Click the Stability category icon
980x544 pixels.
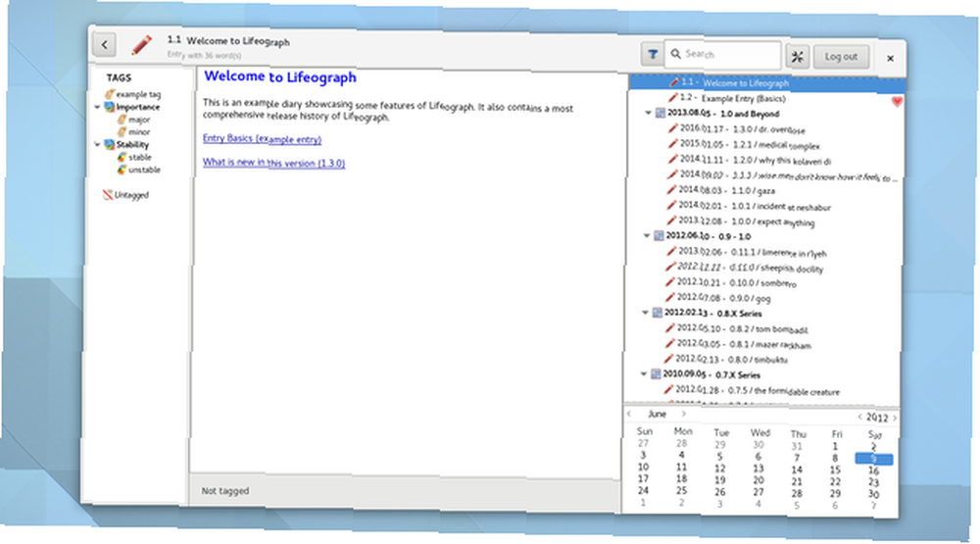[x=110, y=144]
